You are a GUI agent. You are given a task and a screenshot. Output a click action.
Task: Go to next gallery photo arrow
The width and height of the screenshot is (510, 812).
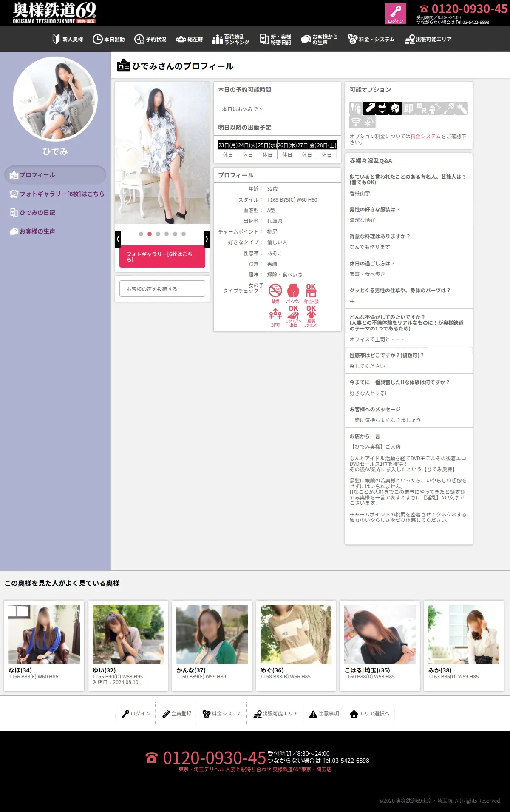[207, 239]
